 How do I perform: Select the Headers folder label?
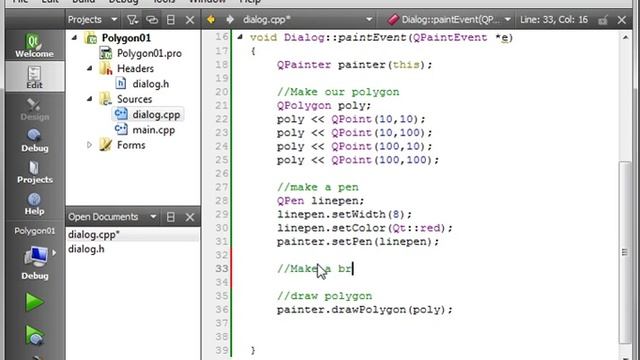[x=135, y=68]
